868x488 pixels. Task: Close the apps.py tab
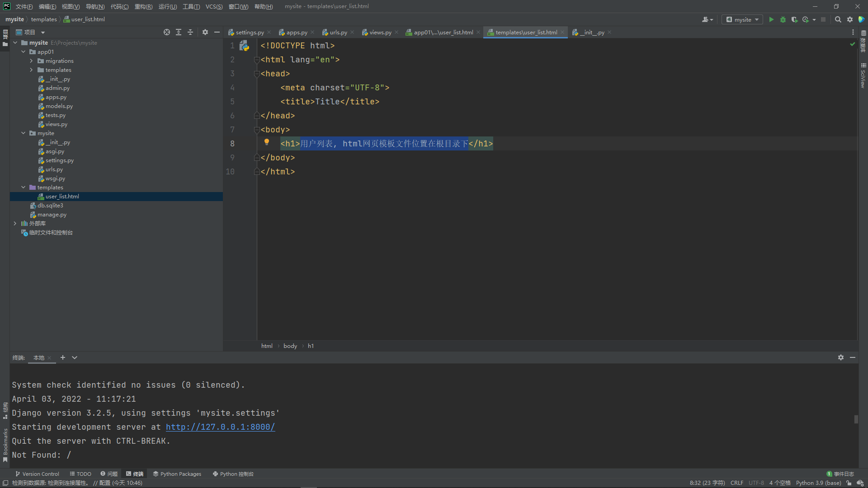coord(312,32)
